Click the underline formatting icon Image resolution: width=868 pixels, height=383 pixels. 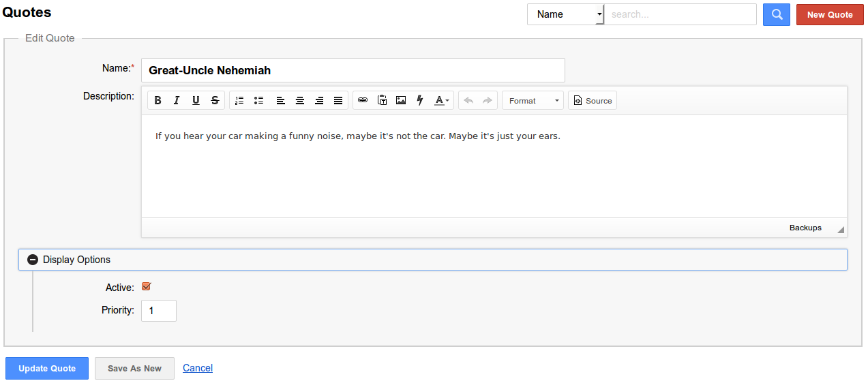pos(196,100)
